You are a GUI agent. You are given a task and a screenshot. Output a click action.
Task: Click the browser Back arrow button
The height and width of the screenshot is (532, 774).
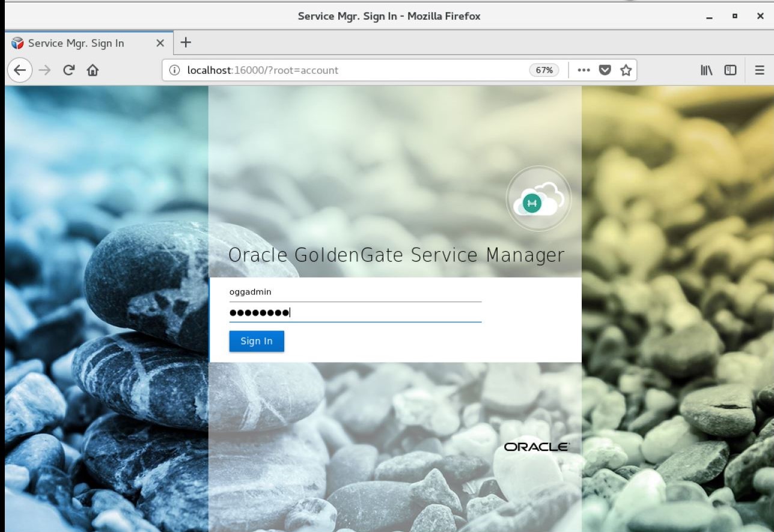point(20,70)
